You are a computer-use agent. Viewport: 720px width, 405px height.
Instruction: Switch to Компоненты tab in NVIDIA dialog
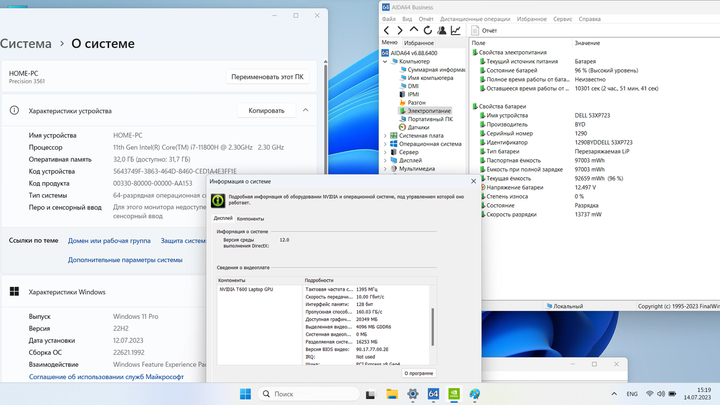click(x=250, y=219)
